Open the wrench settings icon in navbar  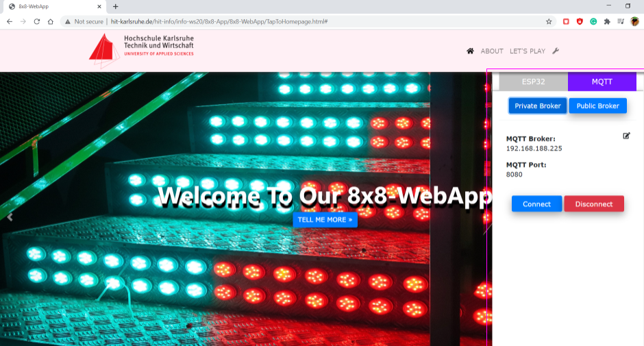556,51
